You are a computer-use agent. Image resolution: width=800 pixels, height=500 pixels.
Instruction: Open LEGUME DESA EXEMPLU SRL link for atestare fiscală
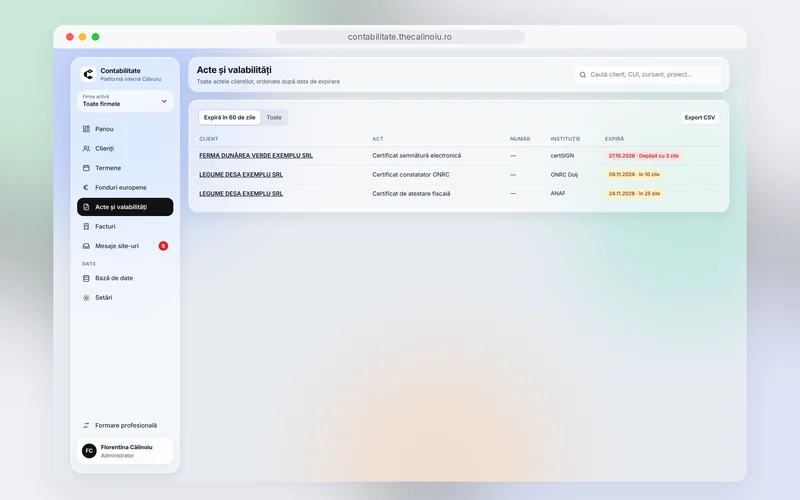[x=241, y=194]
